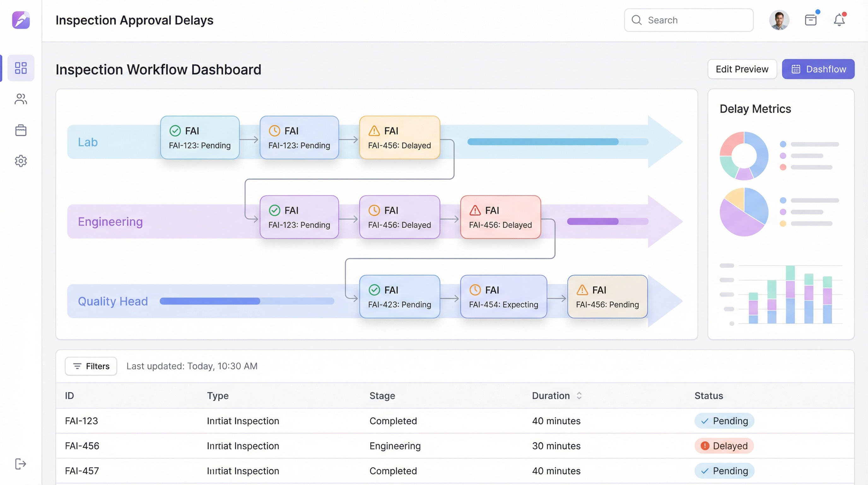The image size is (868, 485).
Task: Open the user profile avatar
Action: 779,20
